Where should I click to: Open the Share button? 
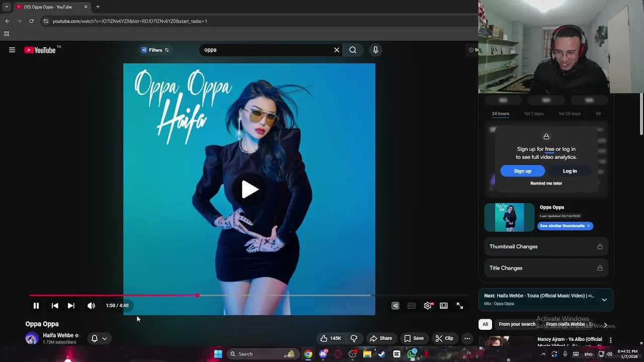coord(381,338)
